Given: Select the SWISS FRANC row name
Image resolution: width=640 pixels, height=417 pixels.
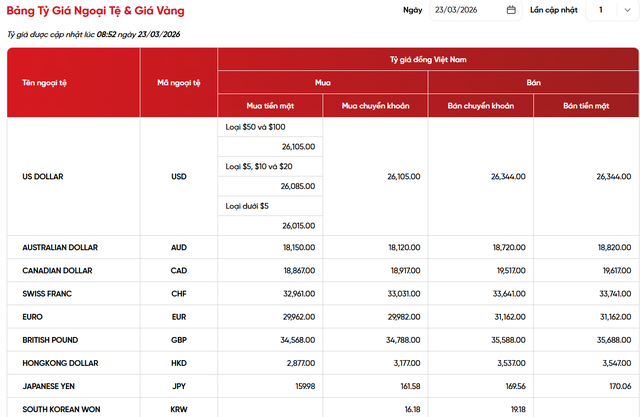Looking at the screenshot, I should [47, 294].
